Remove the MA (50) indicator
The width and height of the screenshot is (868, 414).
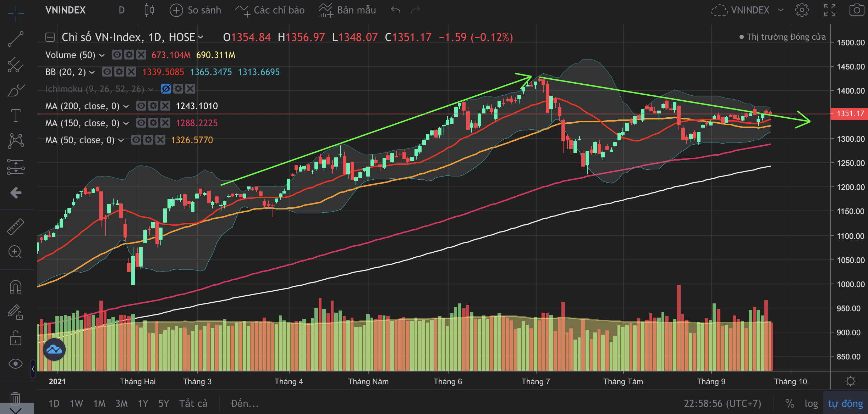click(161, 140)
